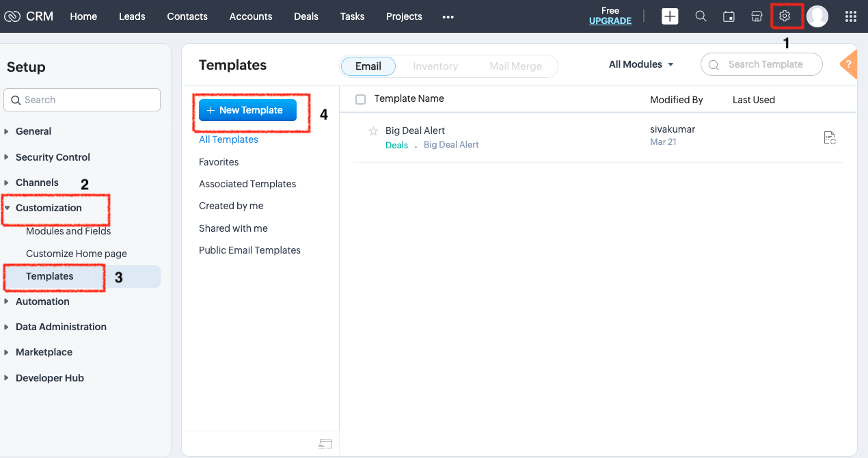868x458 pixels.
Task: Expand the Data Administration section
Action: click(61, 326)
